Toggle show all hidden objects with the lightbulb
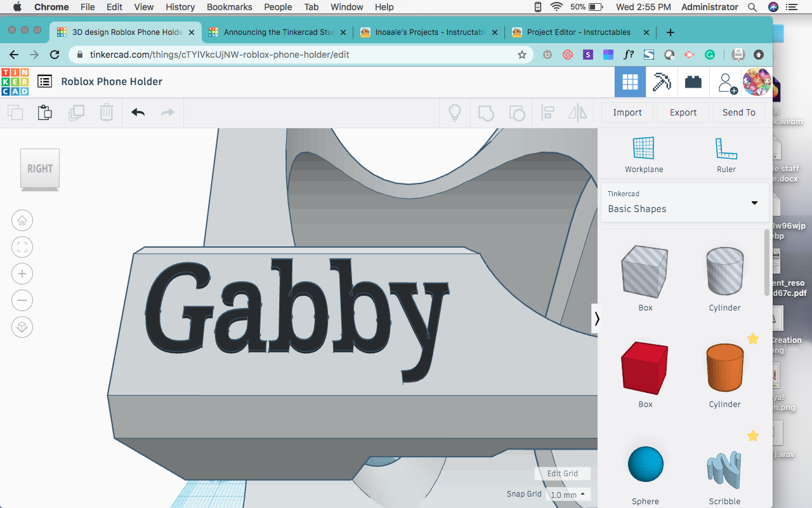 coord(454,112)
